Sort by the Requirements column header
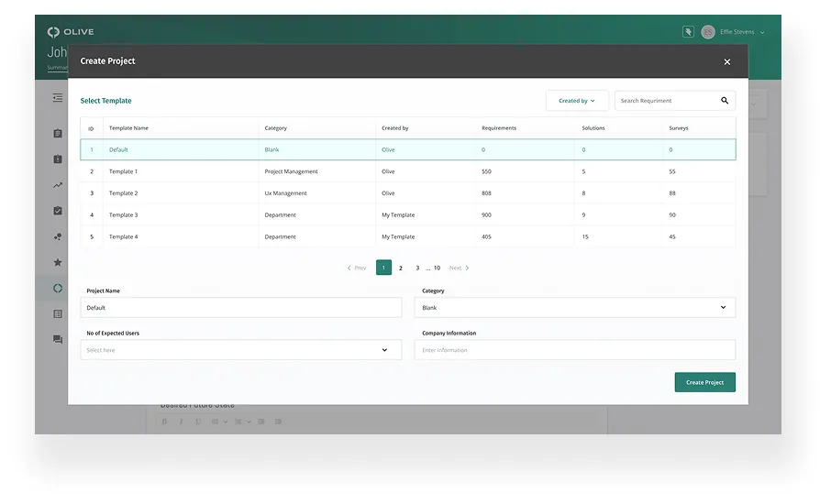Viewport: 831px width, 504px height. 499,128
